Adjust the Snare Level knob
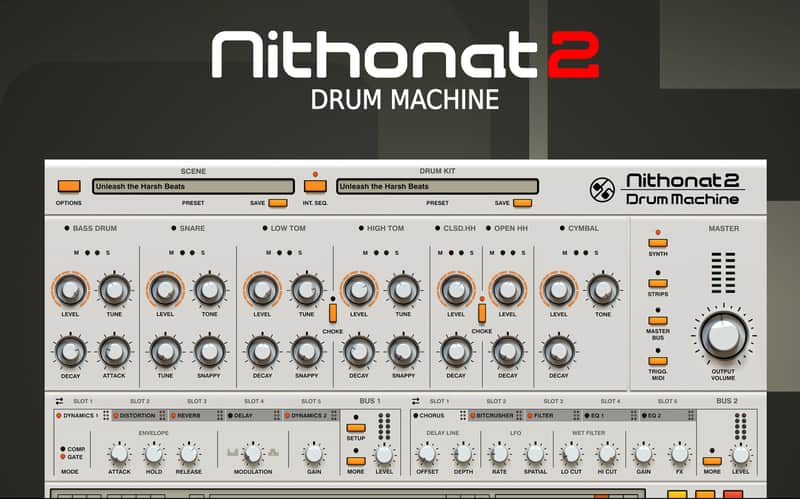800x499 pixels. click(165, 290)
